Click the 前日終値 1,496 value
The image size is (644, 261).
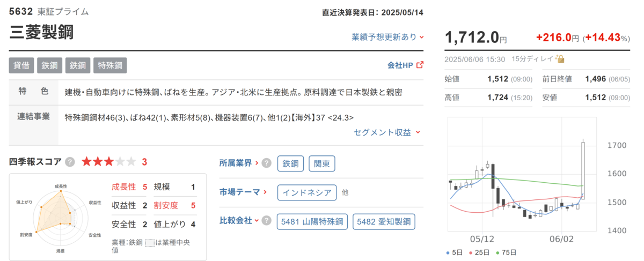click(596, 79)
